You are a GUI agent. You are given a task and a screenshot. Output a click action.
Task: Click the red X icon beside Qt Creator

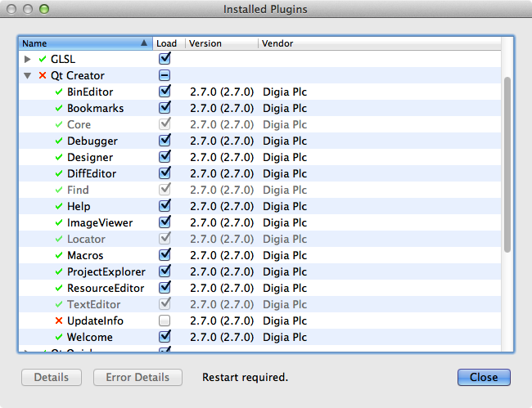click(43, 75)
